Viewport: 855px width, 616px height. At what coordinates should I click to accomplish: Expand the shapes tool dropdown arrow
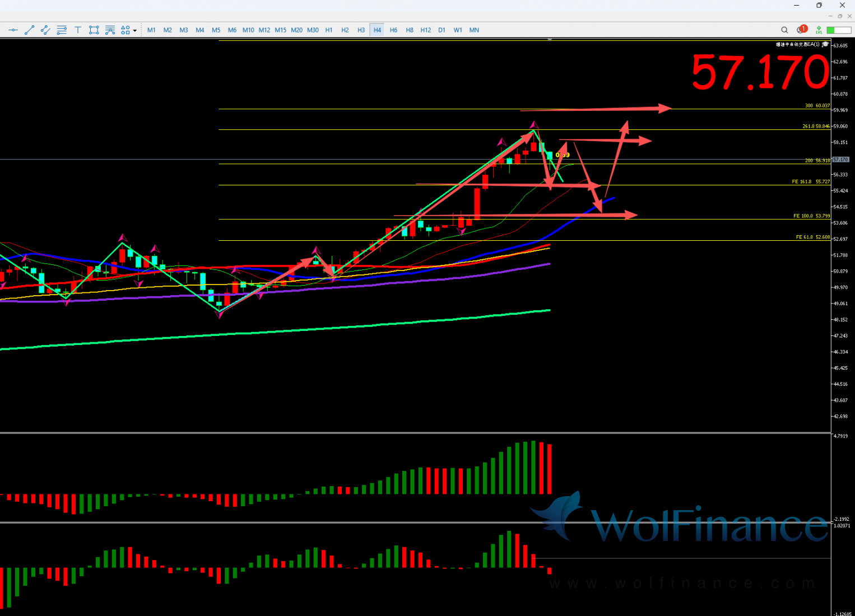135,31
